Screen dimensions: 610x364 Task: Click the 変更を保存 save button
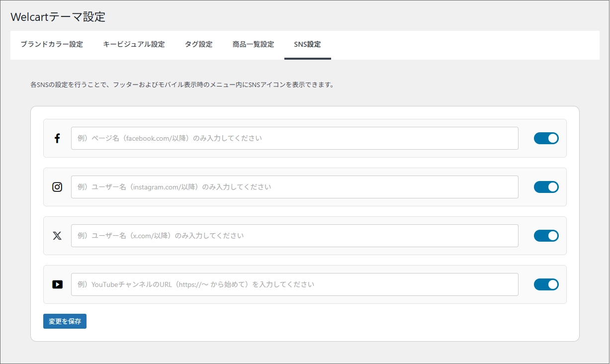[65, 321]
